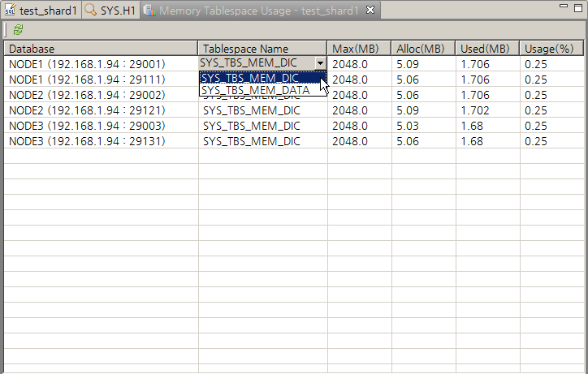This screenshot has height=374, width=588.
Task: Click the Alloc(MB) column header
Action: [423, 49]
